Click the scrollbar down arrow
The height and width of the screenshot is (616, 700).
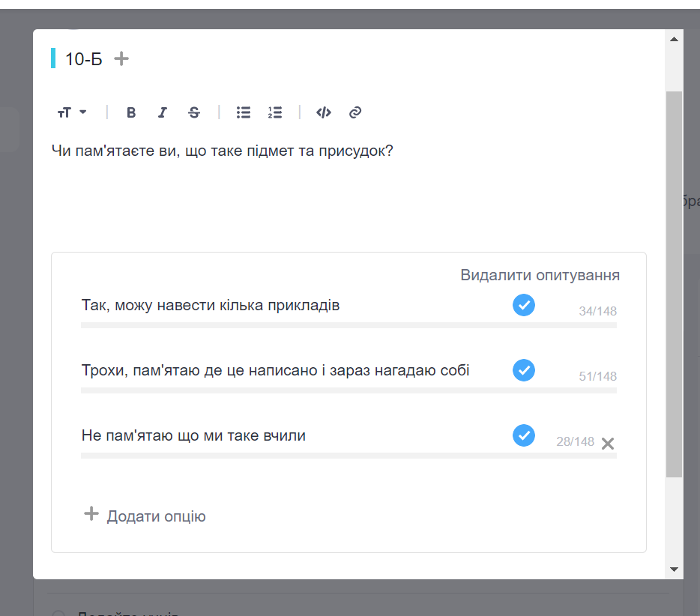(x=674, y=570)
